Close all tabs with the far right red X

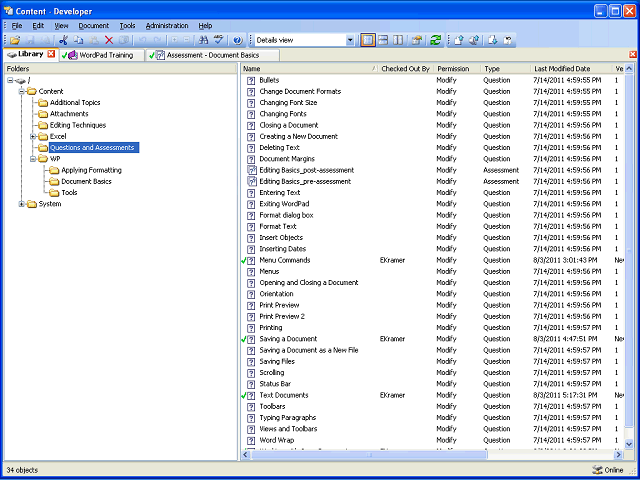[633, 55]
